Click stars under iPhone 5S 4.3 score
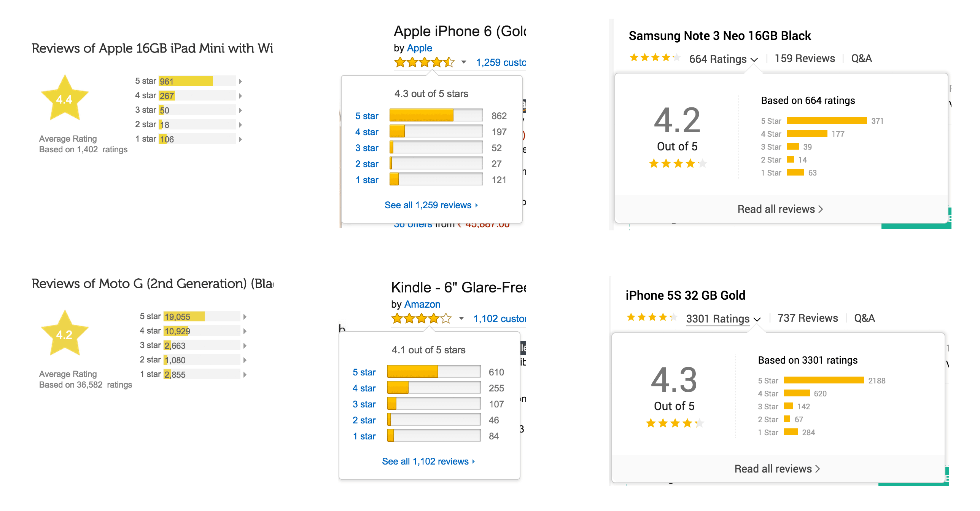 coord(675,423)
